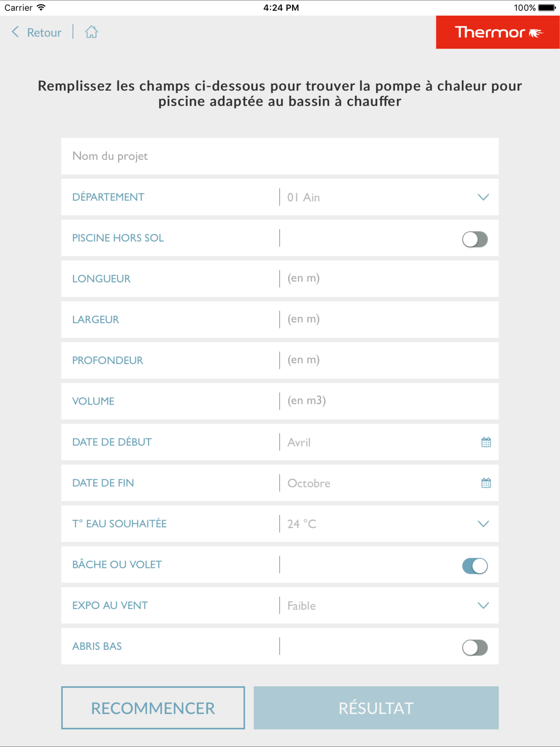This screenshot has width=560, height=747.
Task: Enable the Piscine hors sol switch
Action: tap(474, 239)
